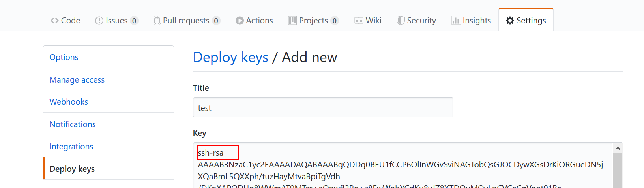The height and width of the screenshot is (188, 644).
Task: Open the Options settings page
Action: [x=64, y=57]
